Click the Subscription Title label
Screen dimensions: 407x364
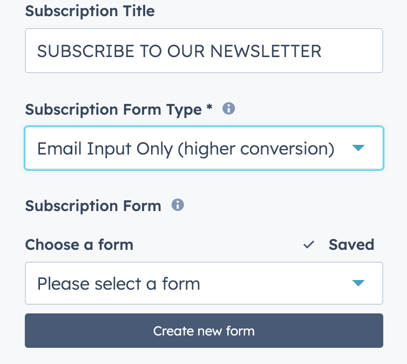coord(90,11)
